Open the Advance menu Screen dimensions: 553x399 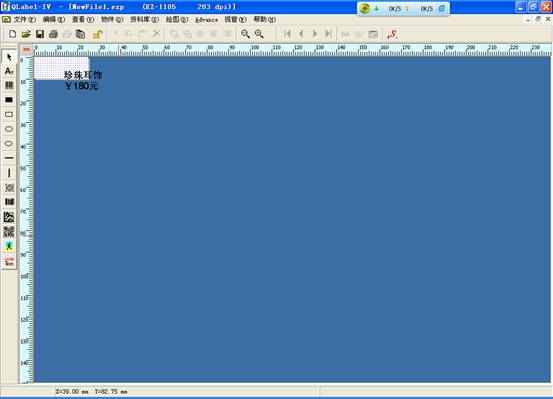(x=206, y=20)
